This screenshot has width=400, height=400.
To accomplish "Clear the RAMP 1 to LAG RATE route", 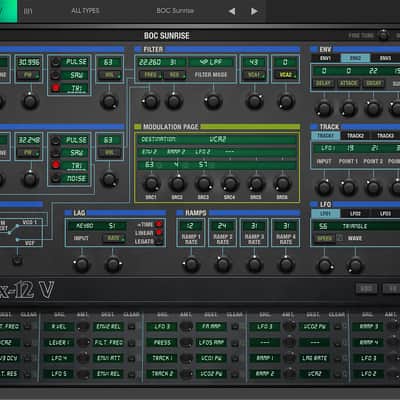I will click(x=337, y=358).
